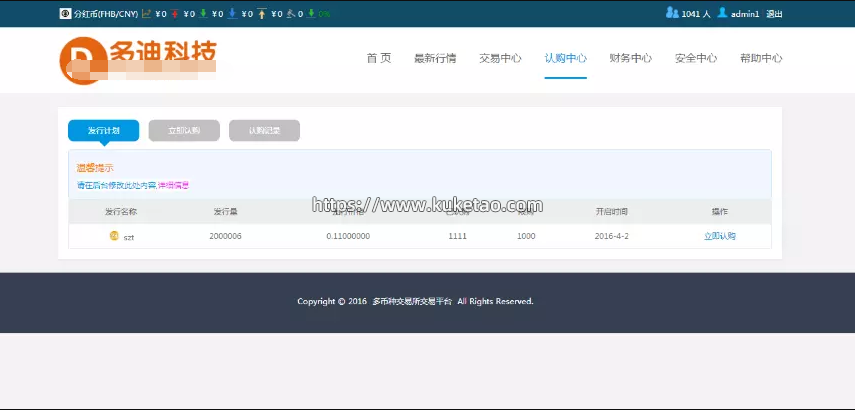Click the 开启时间 column header
The width and height of the screenshot is (855, 410).
(611, 212)
